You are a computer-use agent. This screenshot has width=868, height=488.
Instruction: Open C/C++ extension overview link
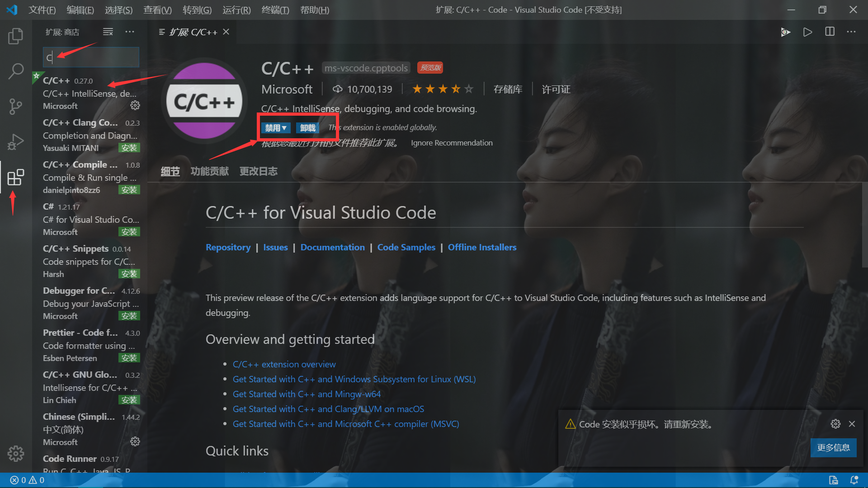pos(284,364)
